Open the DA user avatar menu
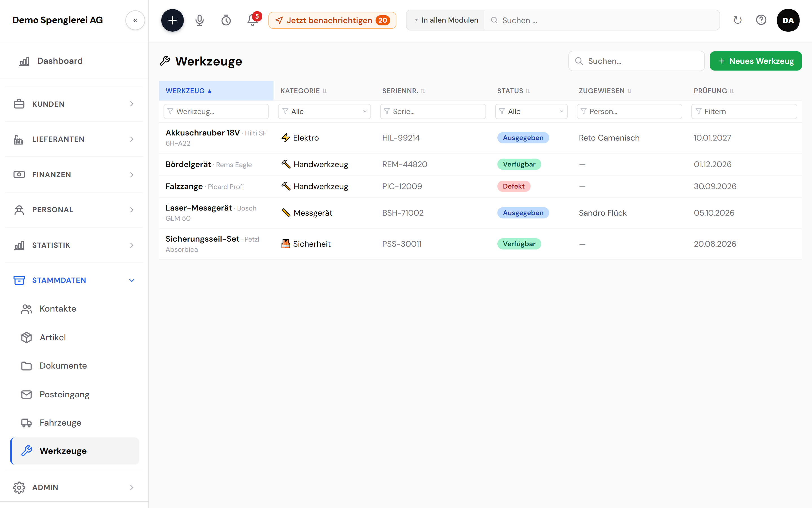Image resolution: width=812 pixels, height=508 pixels. coord(788,20)
